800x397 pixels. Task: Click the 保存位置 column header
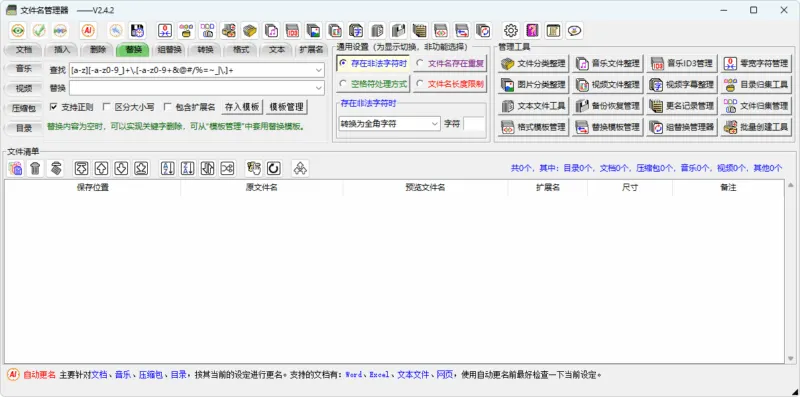(x=92, y=187)
